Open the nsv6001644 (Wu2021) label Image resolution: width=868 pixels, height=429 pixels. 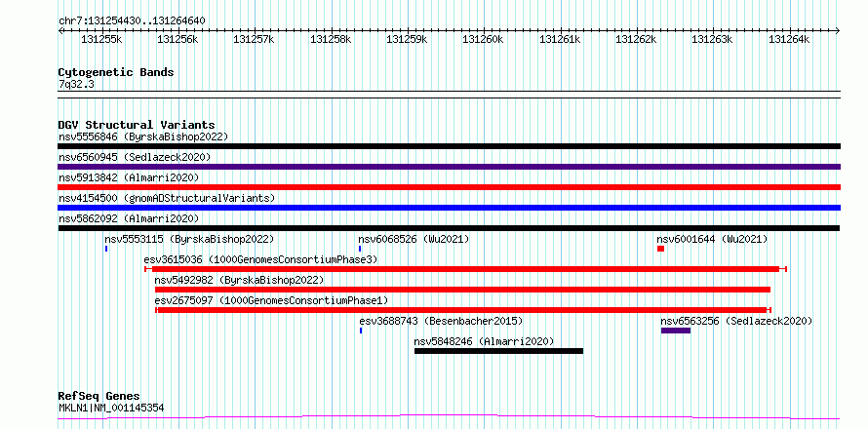pos(713,239)
